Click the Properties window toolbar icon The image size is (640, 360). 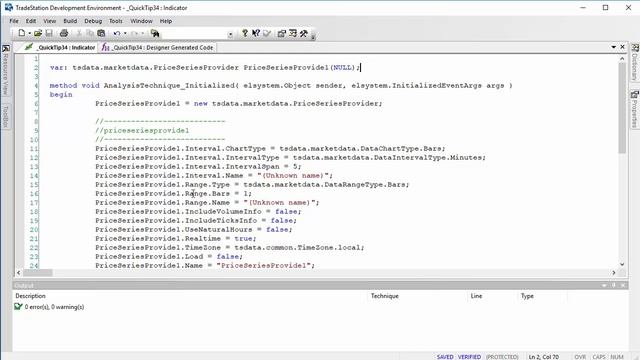point(282,33)
